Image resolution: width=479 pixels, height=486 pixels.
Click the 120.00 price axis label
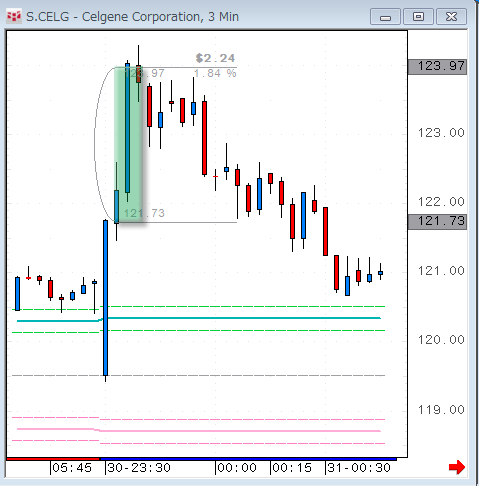(441, 340)
